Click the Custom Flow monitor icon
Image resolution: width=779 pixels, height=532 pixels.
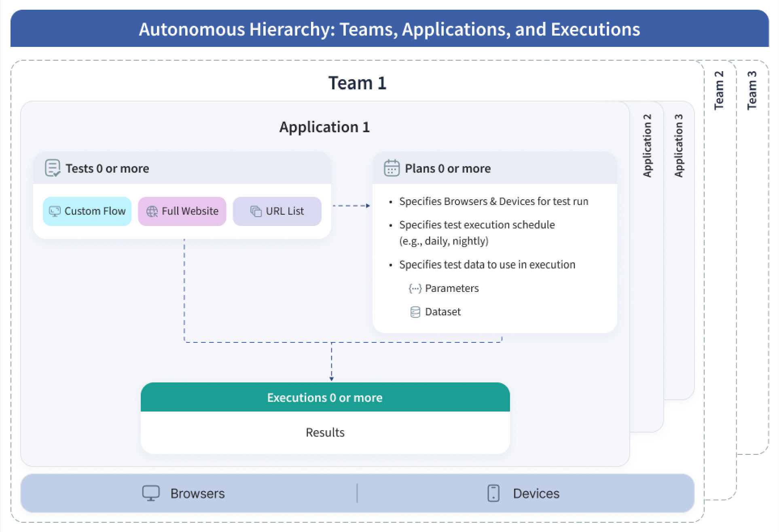pos(55,211)
